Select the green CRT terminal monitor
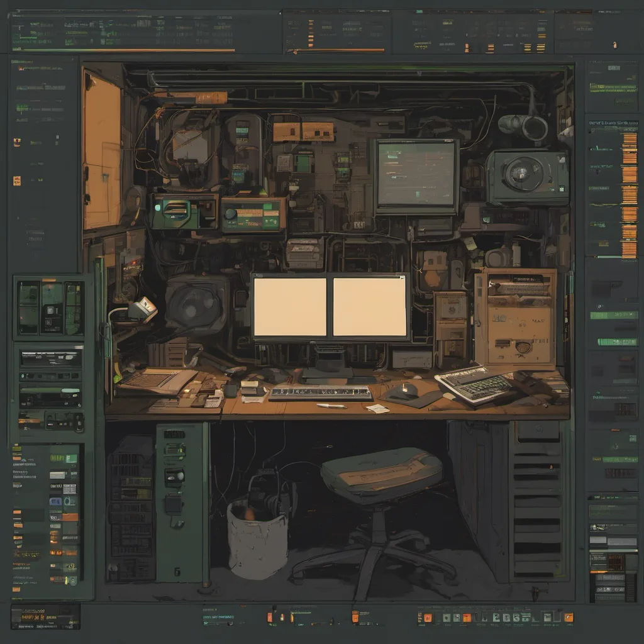The height and width of the screenshot is (644, 644). coord(416,175)
